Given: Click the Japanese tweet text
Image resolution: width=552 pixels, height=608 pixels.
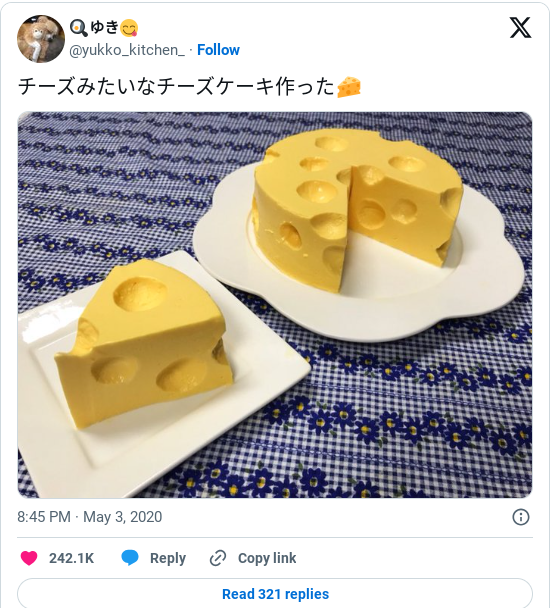Looking at the screenshot, I should pos(176,86).
